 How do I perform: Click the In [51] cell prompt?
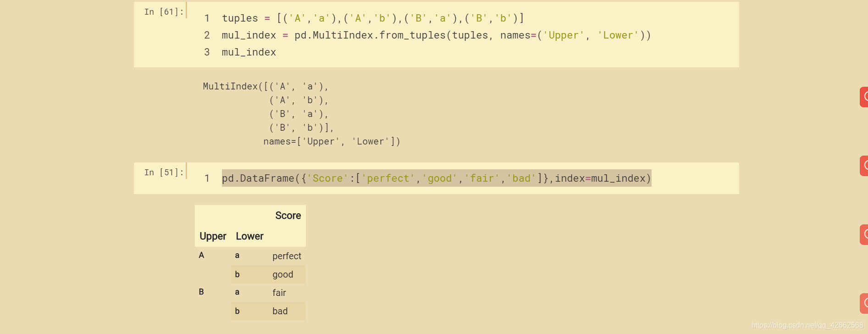164,173
